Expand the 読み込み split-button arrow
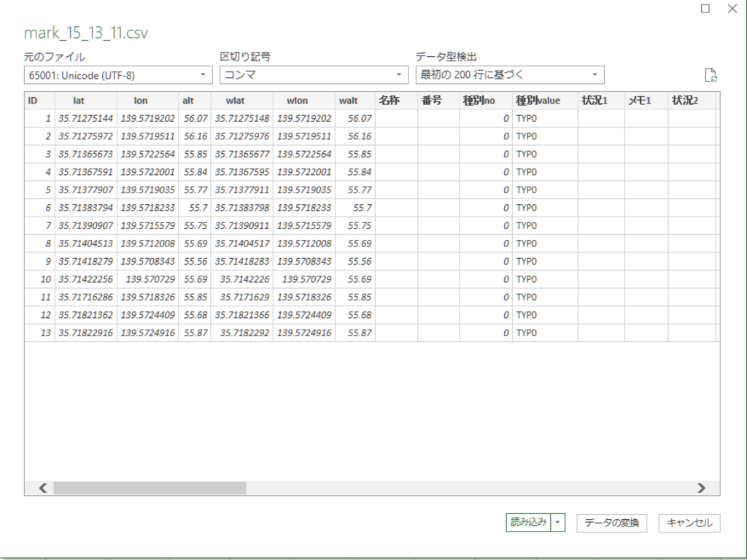The image size is (747, 560). point(558,522)
